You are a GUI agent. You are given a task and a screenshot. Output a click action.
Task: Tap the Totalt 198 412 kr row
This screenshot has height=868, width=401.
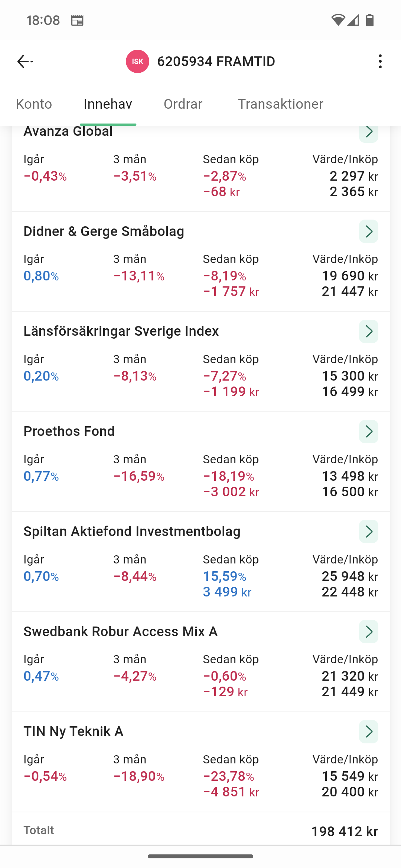pos(200,831)
